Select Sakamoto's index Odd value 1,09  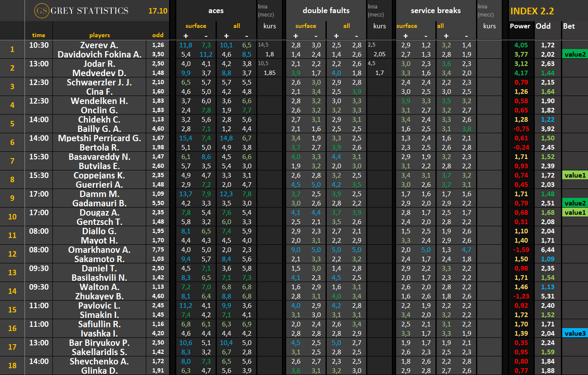coord(548,259)
